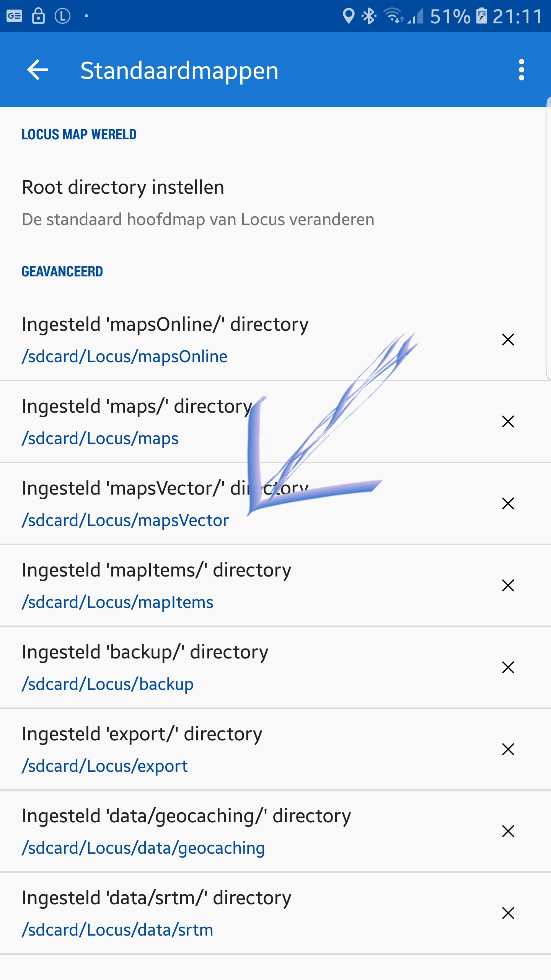The width and height of the screenshot is (551, 980).
Task: Reset the mapsOnline directory with X
Action: tap(508, 340)
